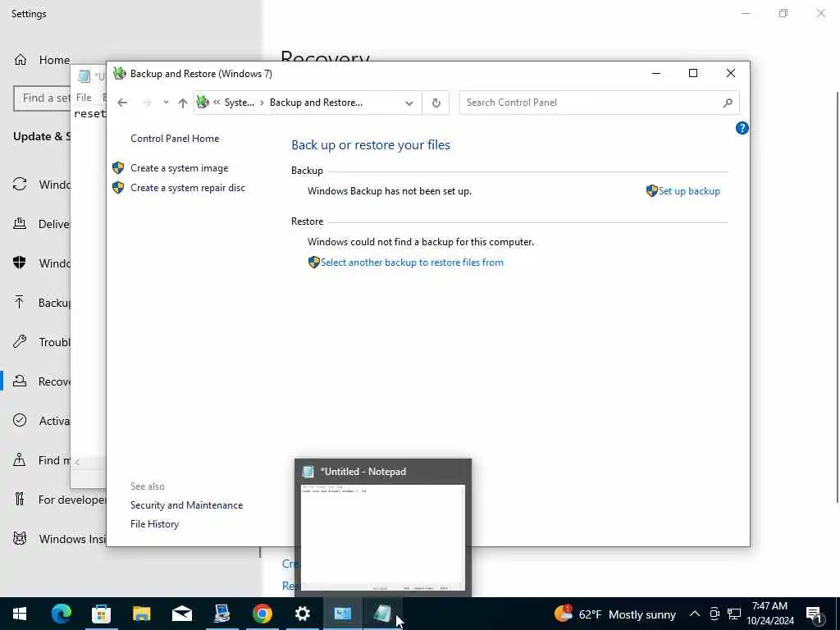Open File History link
840x630 pixels.
(154, 524)
